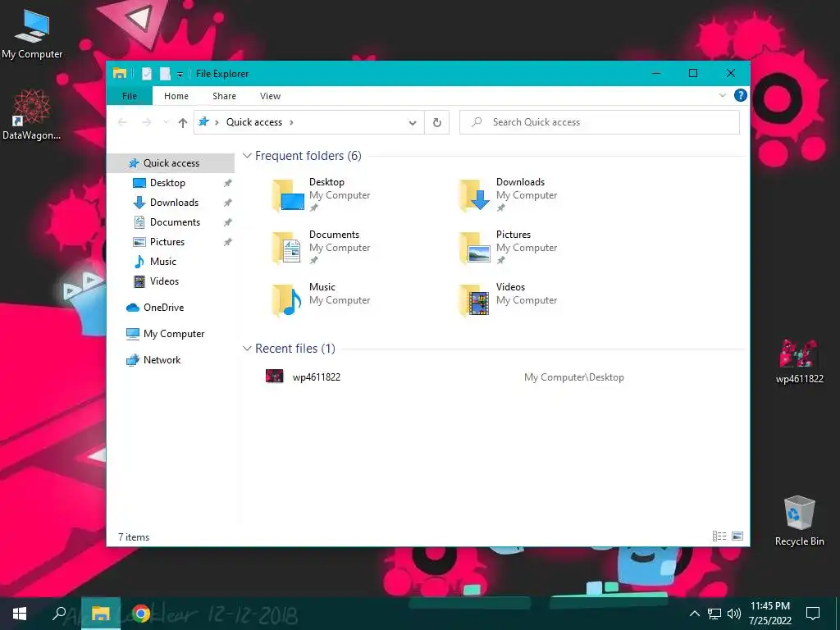The height and width of the screenshot is (630, 840).
Task: Select wp4611822 image on desktop
Action: click(799, 361)
